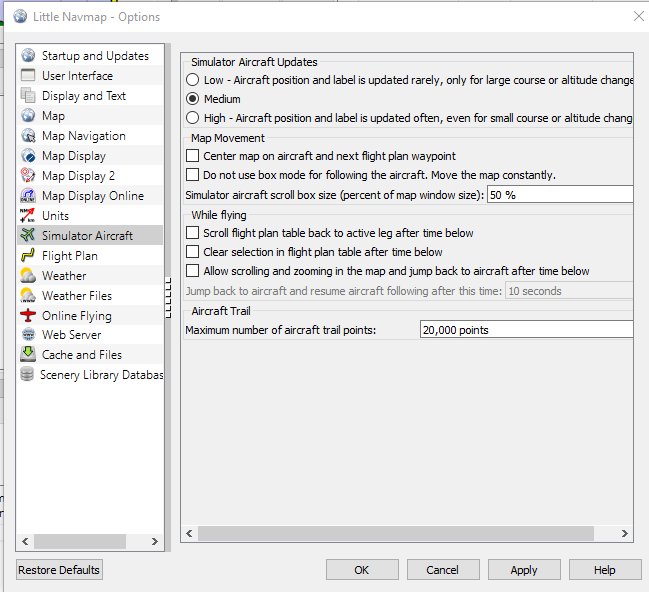Click the Weather Files icon
This screenshot has height=592, width=649.
pos(28,295)
